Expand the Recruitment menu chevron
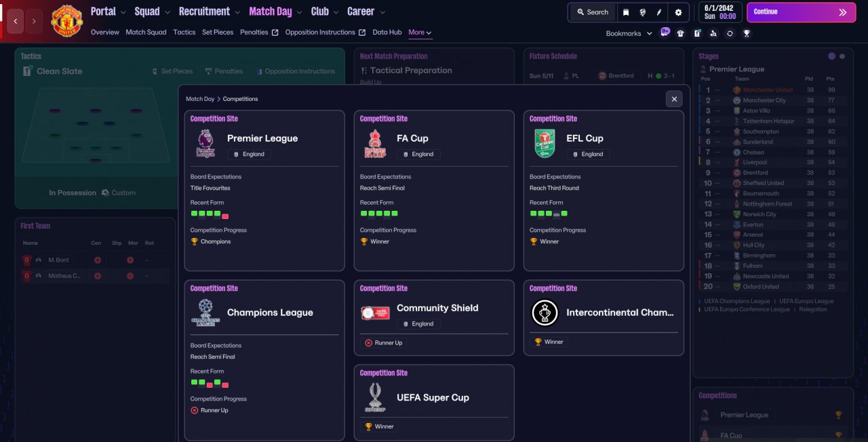This screenshot has height=442, width=868. [237, 12]
